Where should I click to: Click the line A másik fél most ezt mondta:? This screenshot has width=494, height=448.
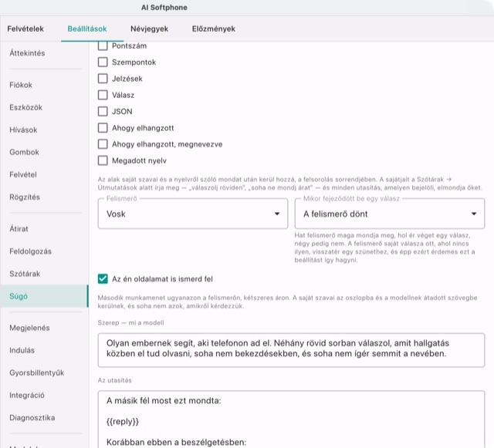tap(164, 401)
